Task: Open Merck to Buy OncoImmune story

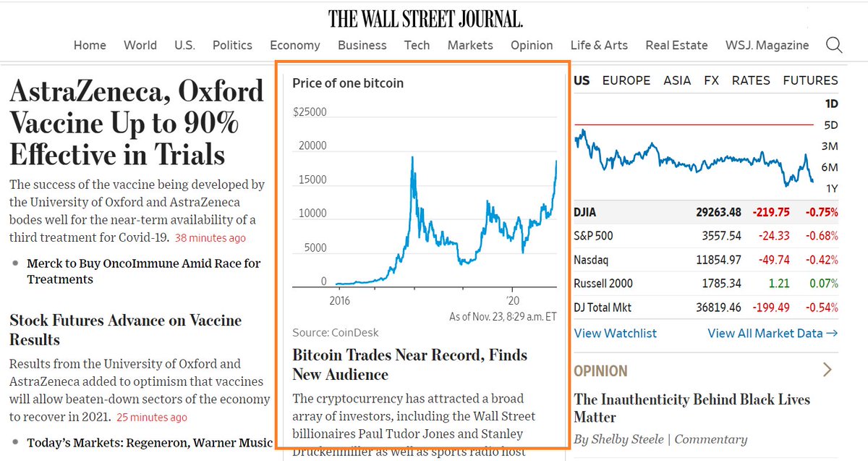Action: [x=144, y=271]
